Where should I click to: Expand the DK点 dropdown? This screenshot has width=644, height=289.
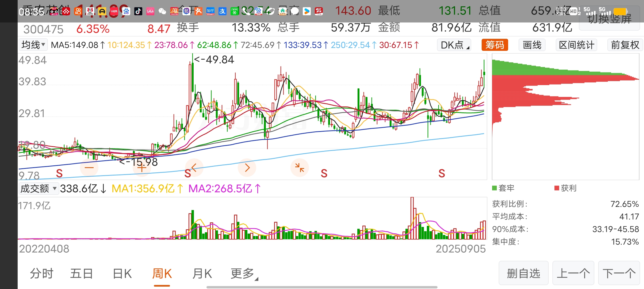pos(454,45)
